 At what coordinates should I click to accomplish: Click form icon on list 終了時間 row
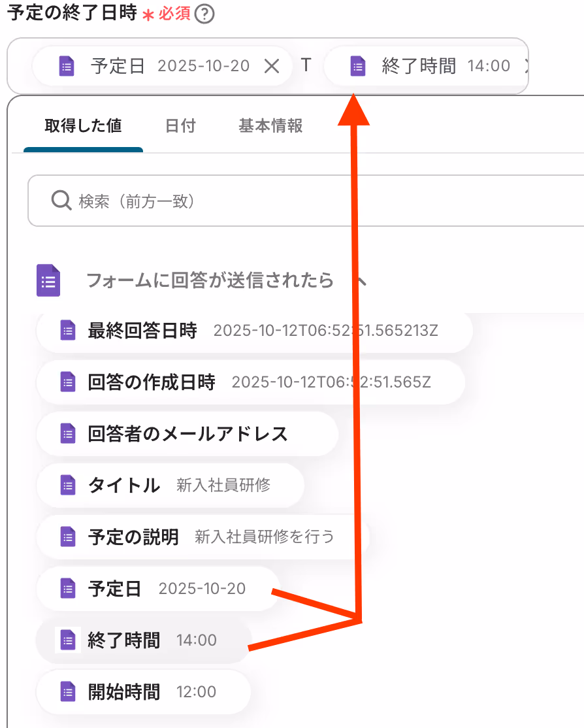coord(68,640)
